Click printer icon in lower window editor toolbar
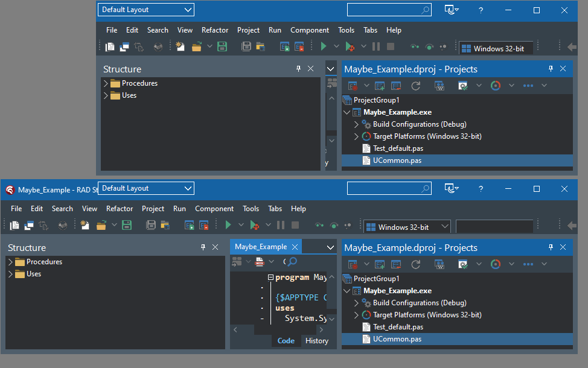This screenshot has height=368, width=588. pos(260,262)
